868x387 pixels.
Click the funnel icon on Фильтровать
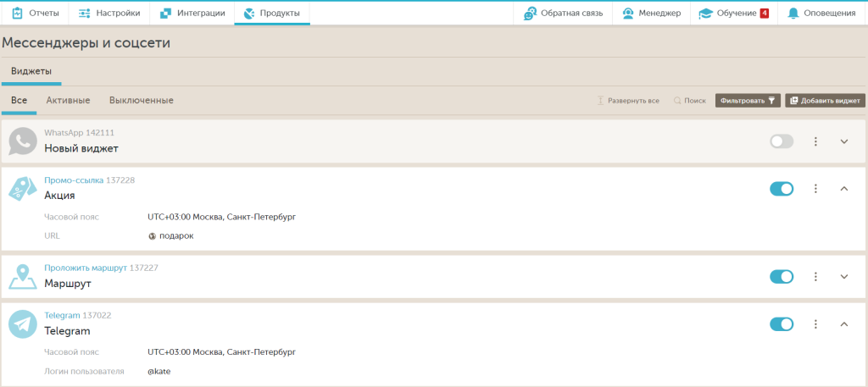(x=771, y=101)
